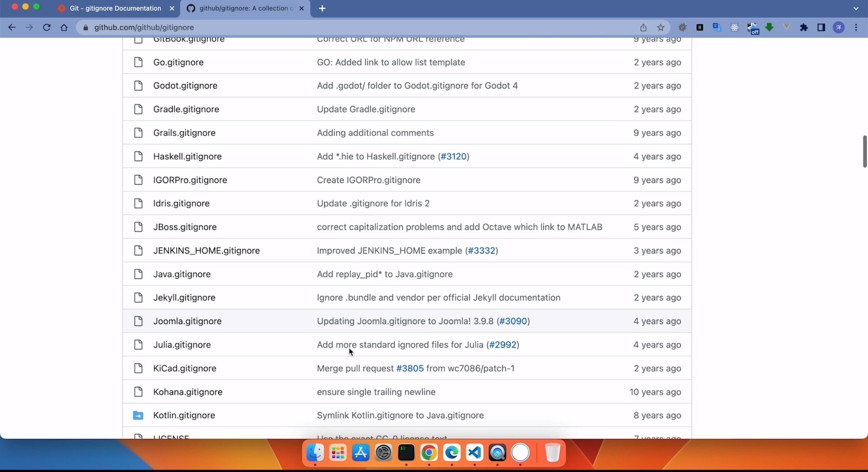Click the home icon in toolbar
Viewport: 868px width, 472px height.
pos(64,27)
